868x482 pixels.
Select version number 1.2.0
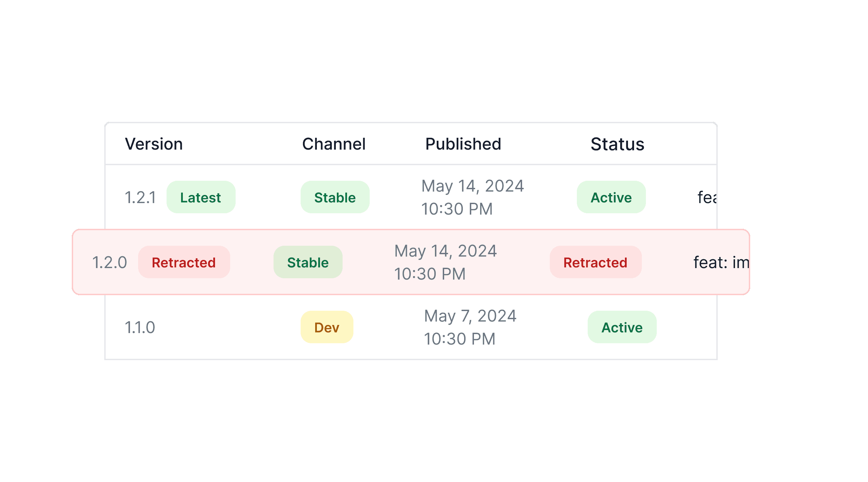pos(109,262)
